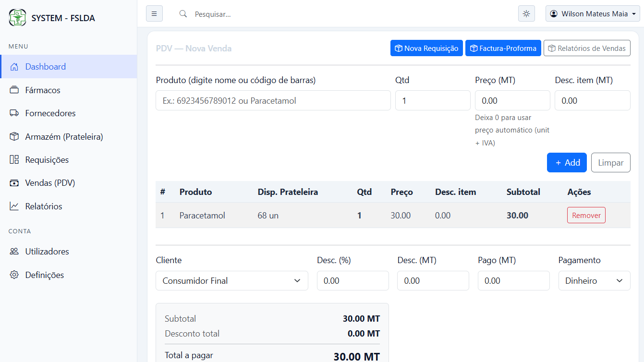
Task: Open Relatórios chart icon
Action: 14,206
